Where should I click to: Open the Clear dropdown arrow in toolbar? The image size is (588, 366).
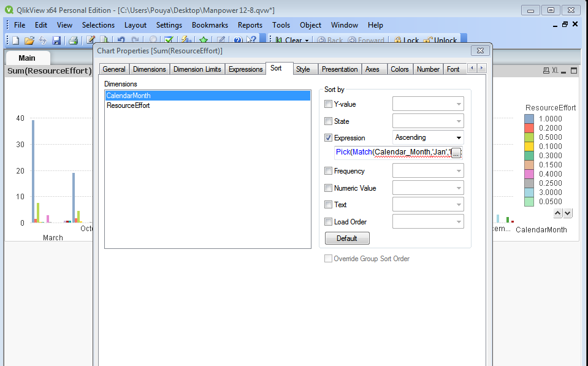click(x=307, y=40)
